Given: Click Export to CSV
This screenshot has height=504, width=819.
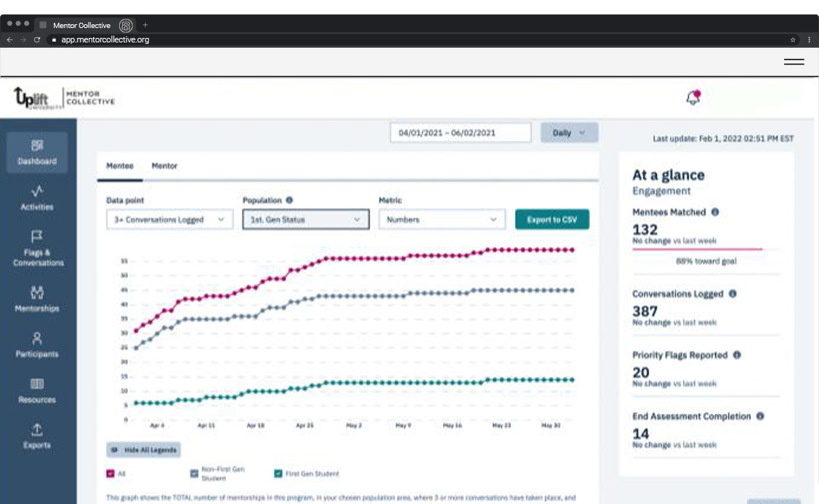Looking at the screenshot, I should tap(552, 219).
